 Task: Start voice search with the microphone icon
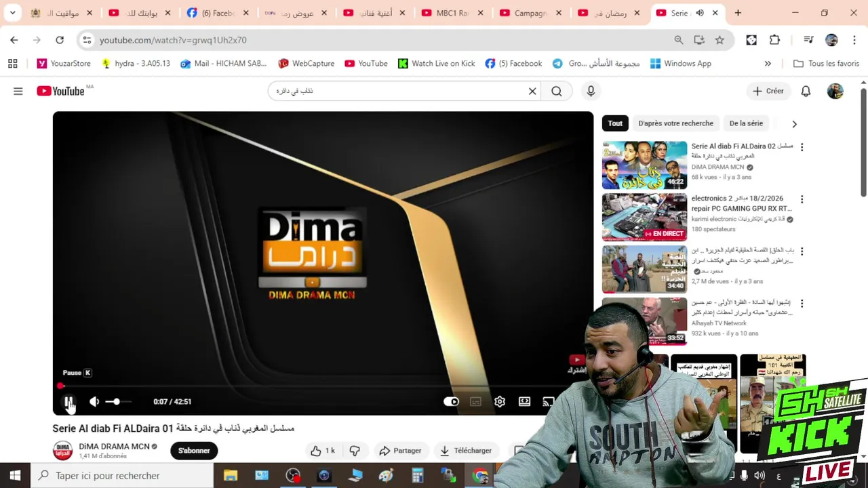591,91
